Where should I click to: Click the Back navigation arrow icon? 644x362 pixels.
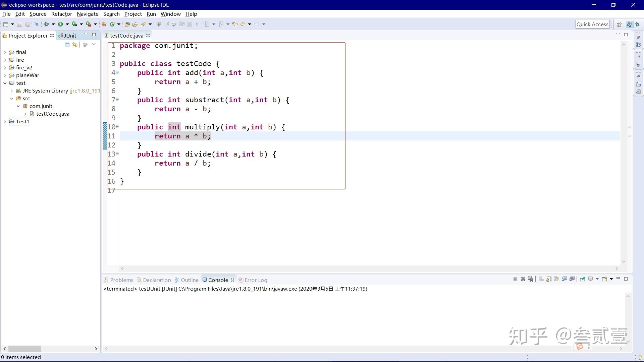pyautogui.click(x=243, y=24)
